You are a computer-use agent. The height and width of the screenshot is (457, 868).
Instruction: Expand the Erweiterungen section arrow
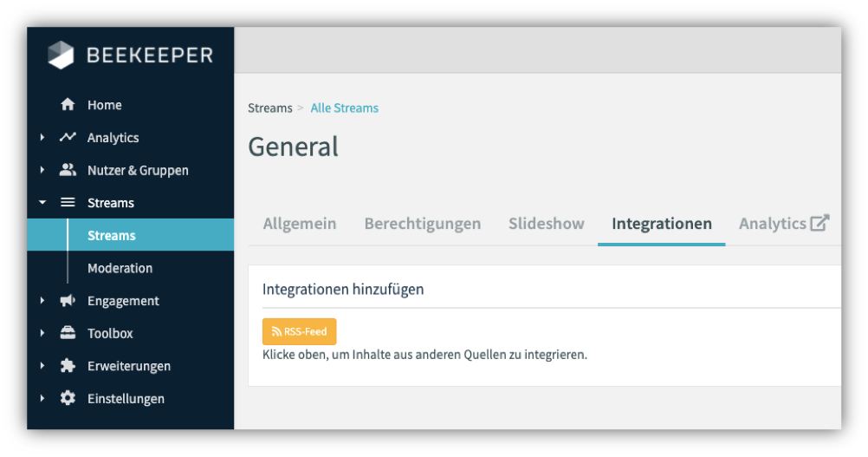click(x=42, y=366)
